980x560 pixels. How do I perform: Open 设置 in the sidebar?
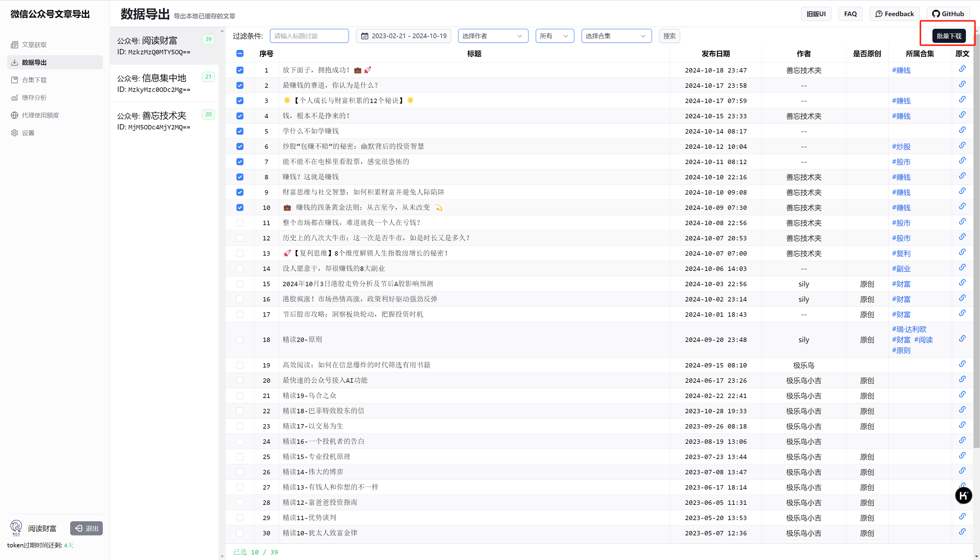click(x=55, y=133)
